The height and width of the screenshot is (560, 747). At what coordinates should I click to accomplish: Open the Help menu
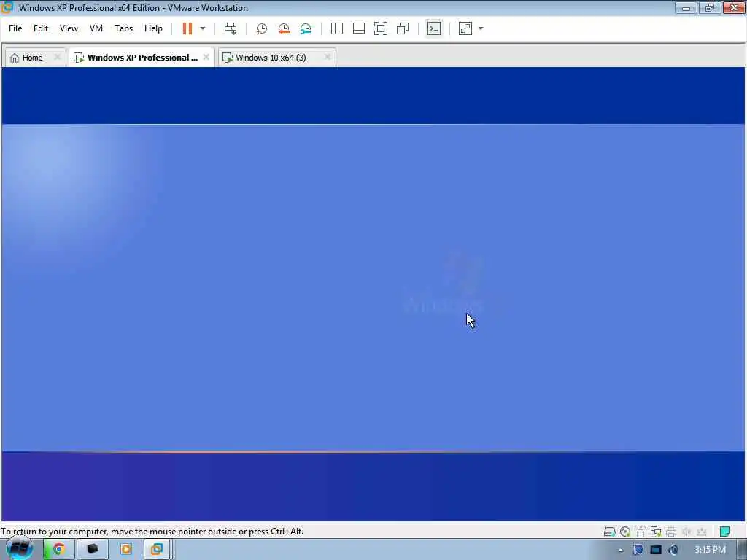pyautogui.click(x=153, y=28)
